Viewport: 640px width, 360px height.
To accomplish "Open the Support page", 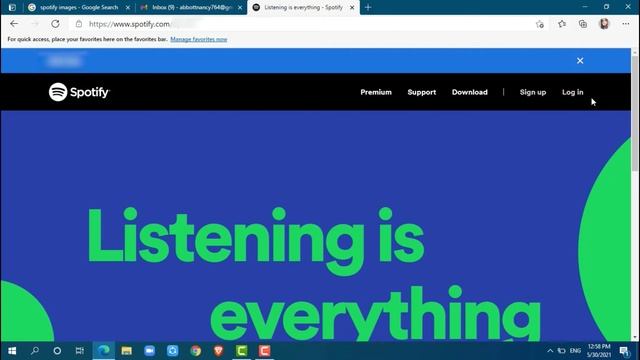I will click(x=422, y=92).
